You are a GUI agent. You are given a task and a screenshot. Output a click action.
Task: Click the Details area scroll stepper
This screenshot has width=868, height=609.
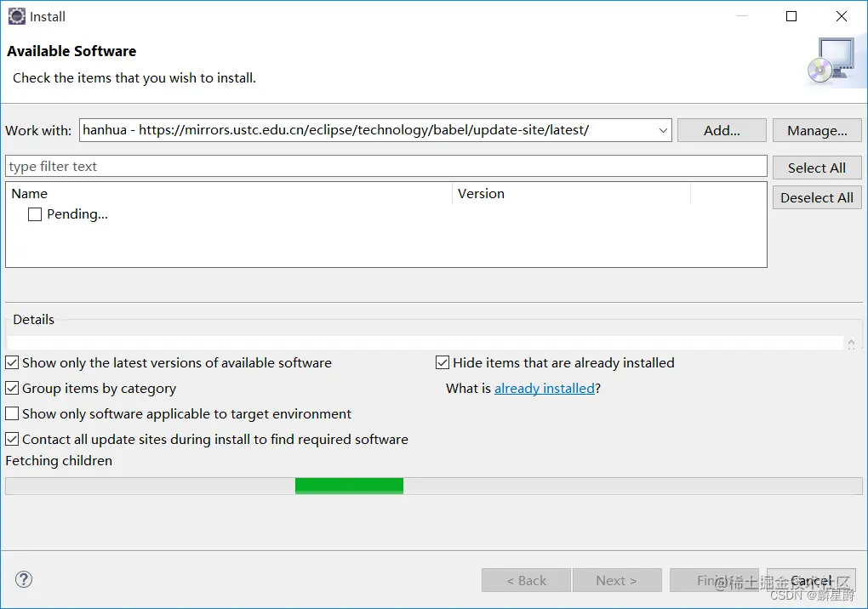(x=851, y=344)
